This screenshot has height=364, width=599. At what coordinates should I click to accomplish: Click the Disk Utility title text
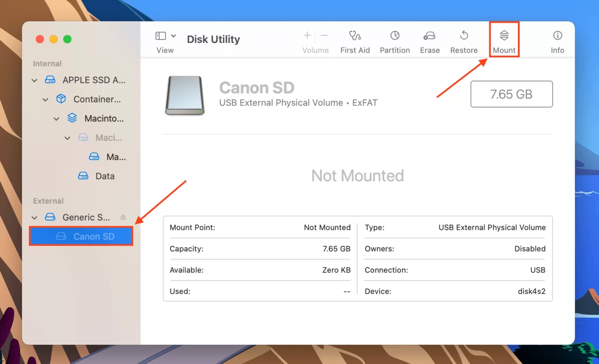click(x=213, y=39)
